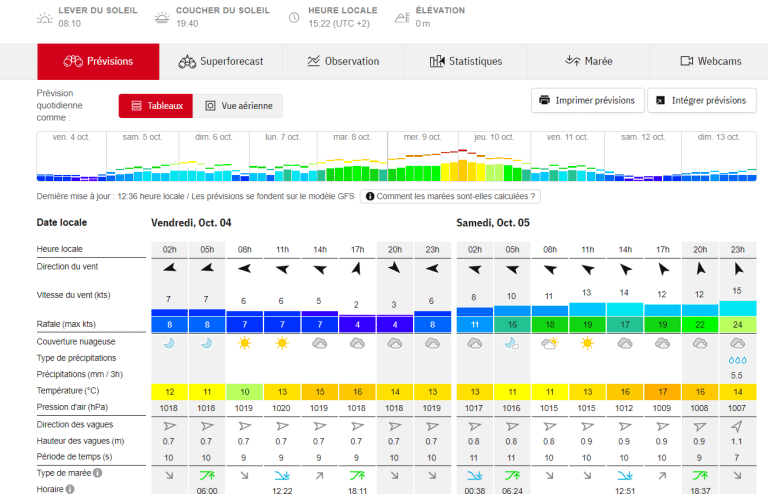Switch to Vue aérienne view
Screen dimensions: 768x494
point(238,106)
